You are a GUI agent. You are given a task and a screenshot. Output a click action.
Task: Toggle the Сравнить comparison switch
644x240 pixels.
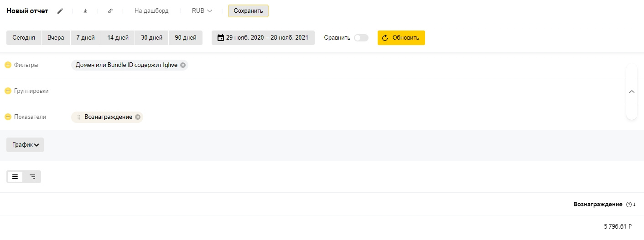(361, 38)
